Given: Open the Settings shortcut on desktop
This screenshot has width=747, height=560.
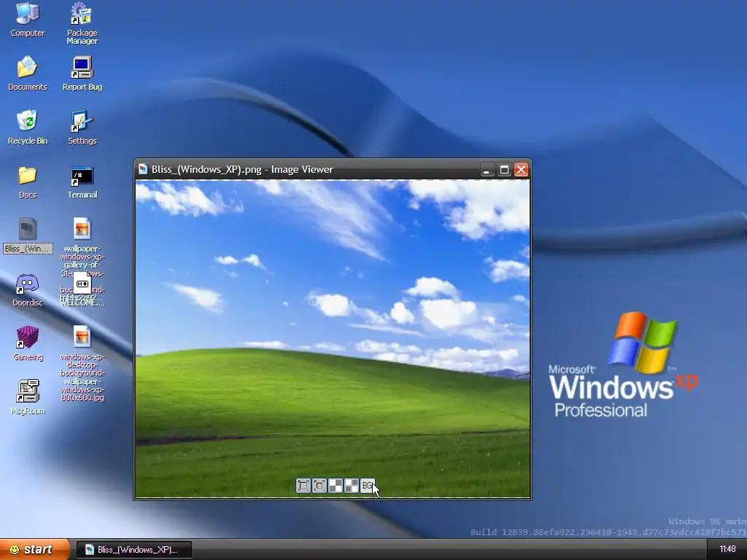Looking at the screenshot, I should (x=82, y=127).
